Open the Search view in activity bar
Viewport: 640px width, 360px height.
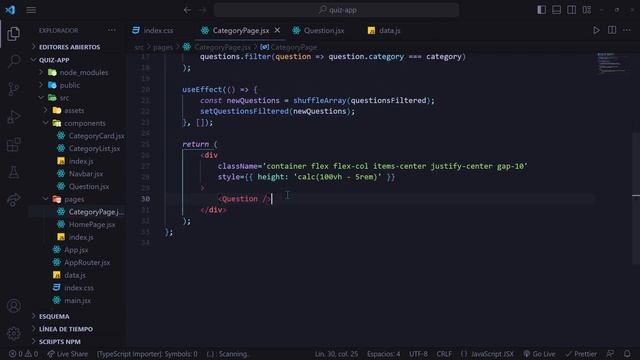click(x=13, y=61)
